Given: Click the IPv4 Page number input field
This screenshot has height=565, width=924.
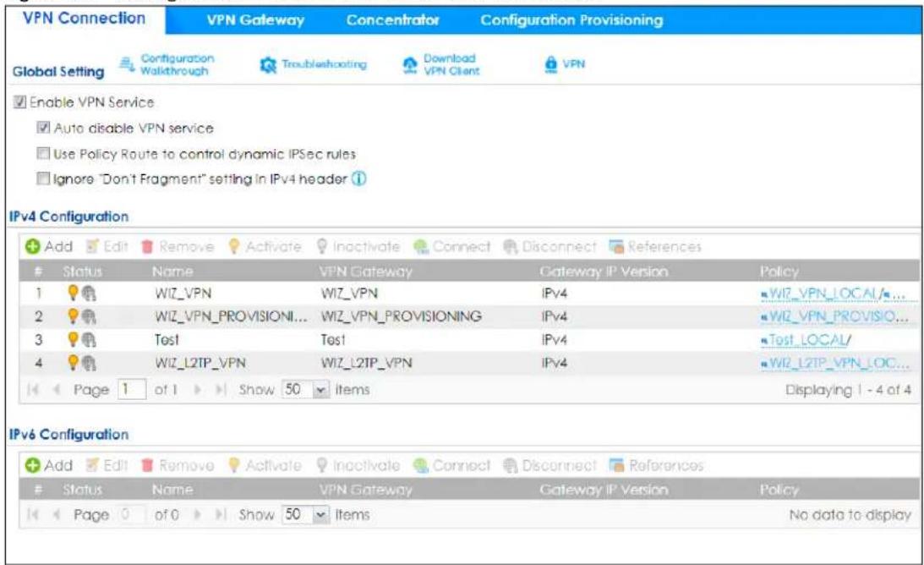Looking at the screenshot, I should click(x=132, y=389).
